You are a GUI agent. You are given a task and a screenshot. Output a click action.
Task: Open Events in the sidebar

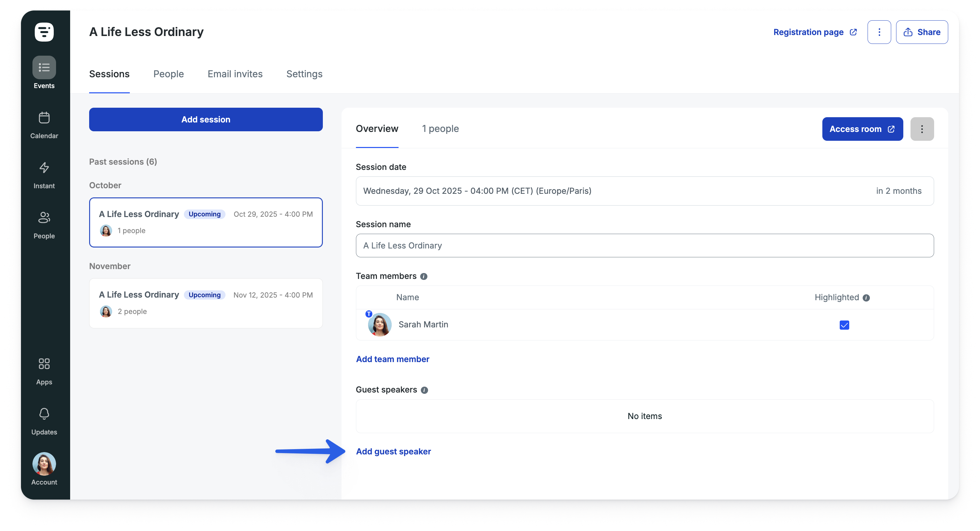44,68
